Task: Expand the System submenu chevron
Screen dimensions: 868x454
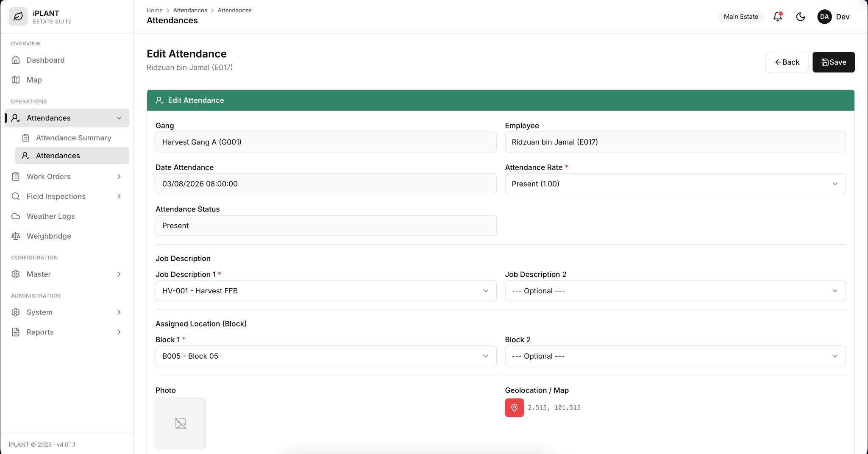Action: (119, 312)
